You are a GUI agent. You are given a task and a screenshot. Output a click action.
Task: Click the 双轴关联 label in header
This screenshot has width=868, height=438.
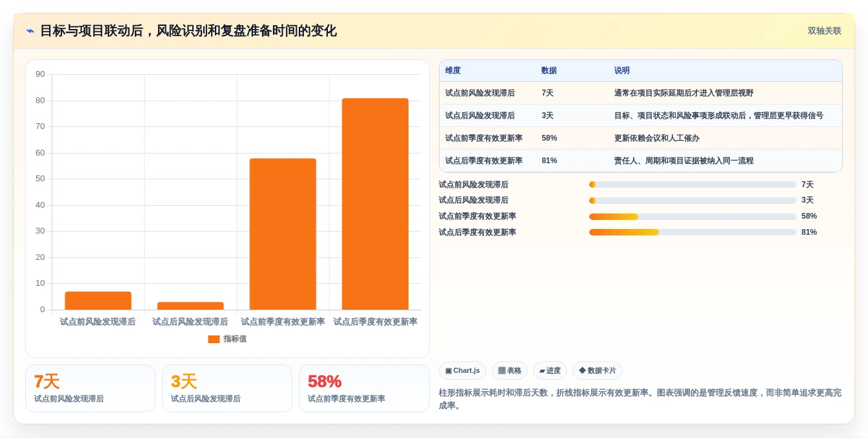pos(824,31)
